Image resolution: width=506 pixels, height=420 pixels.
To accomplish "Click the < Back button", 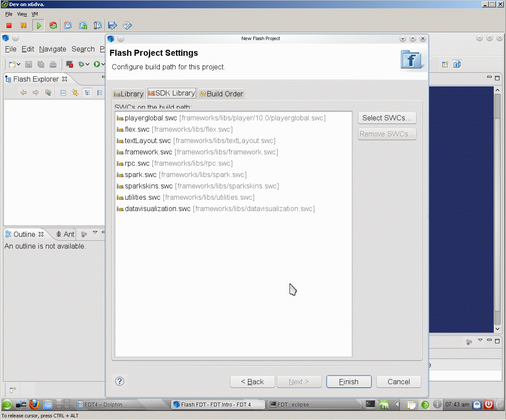I will click(252, 382).
